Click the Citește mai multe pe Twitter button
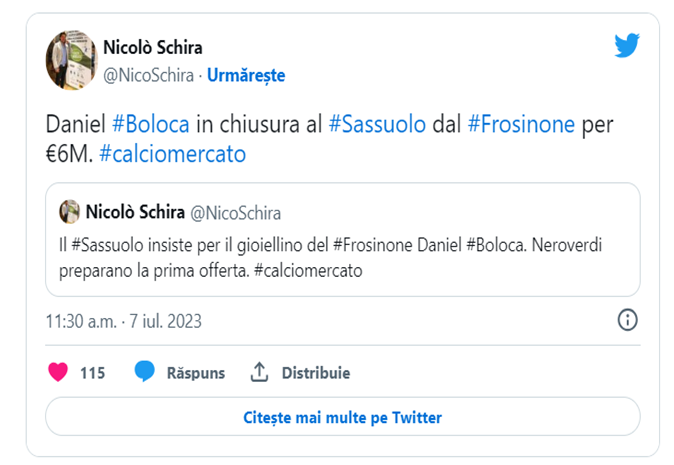The width and height of the screenshot is (674, 465). [343, 417]
